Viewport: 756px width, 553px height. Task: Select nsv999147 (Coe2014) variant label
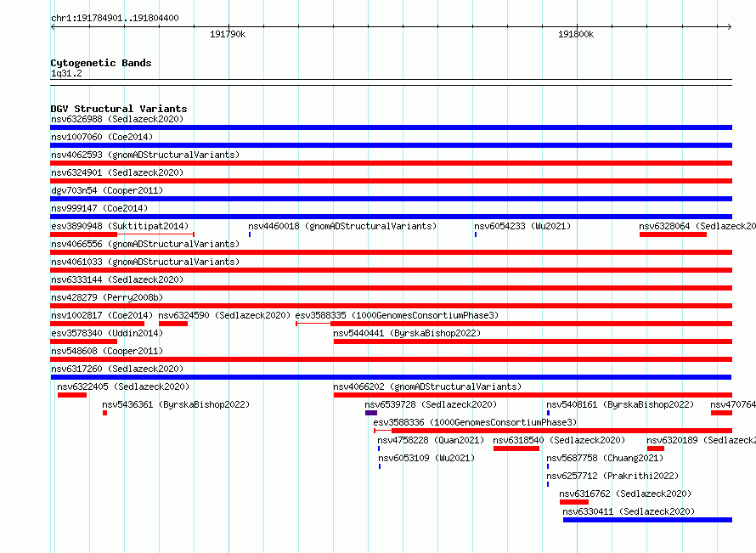tap(99, 208)
